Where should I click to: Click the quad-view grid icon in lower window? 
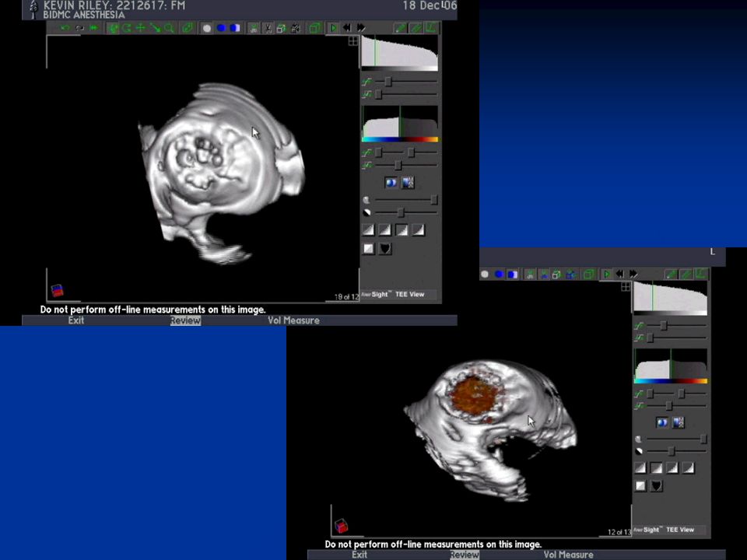point(626,287)
